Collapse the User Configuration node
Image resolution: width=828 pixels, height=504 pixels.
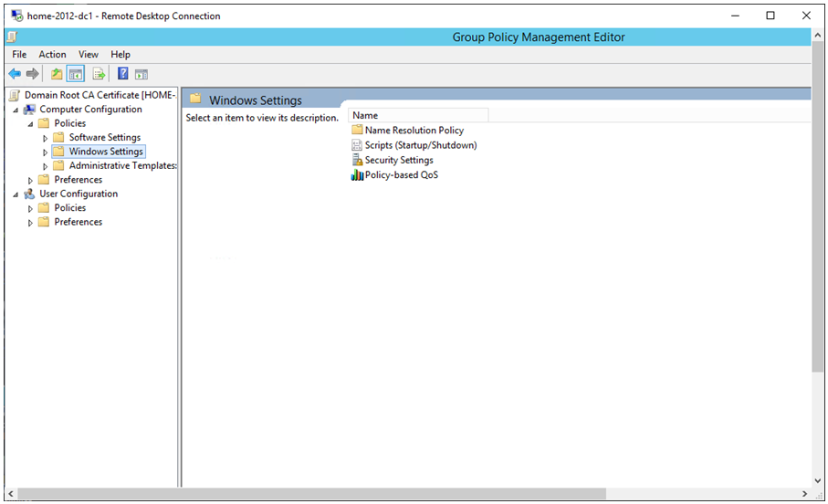pos(16,194)
